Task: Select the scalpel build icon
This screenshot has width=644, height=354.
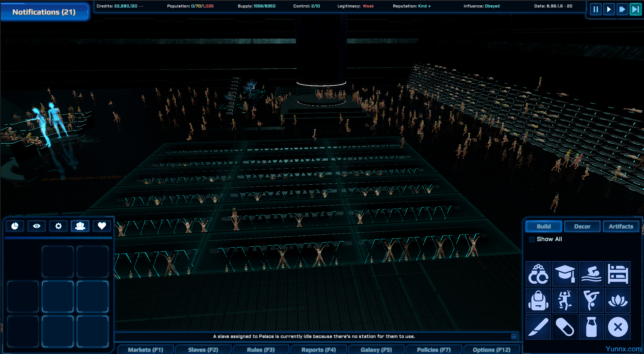Action: coord(538,327)
